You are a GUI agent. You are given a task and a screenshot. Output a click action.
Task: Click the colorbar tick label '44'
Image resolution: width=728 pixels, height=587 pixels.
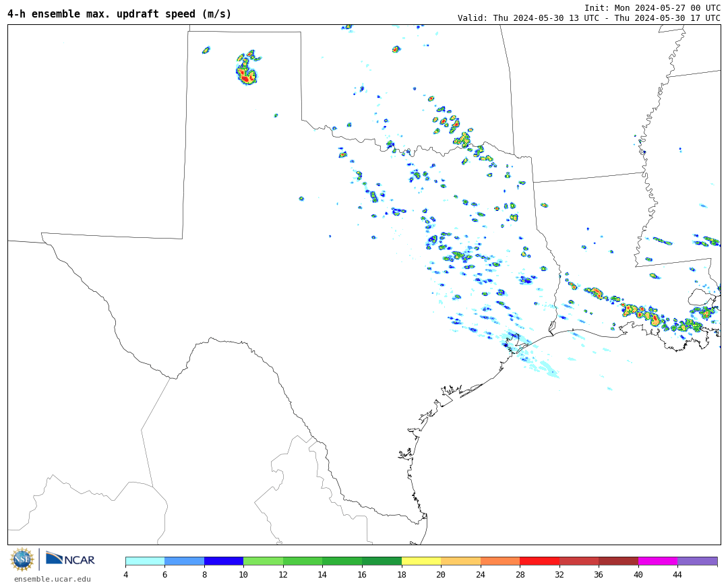tap(677, 574)
